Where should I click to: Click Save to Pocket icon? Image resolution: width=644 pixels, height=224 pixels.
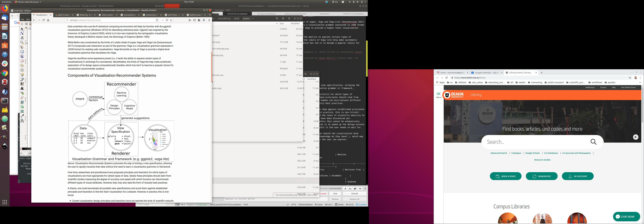[x=167, y=20]
